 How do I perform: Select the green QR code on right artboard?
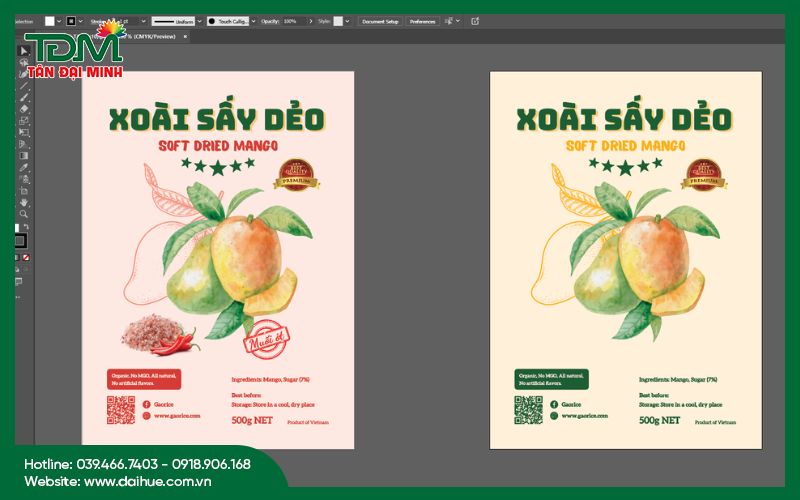coord(529,410)
